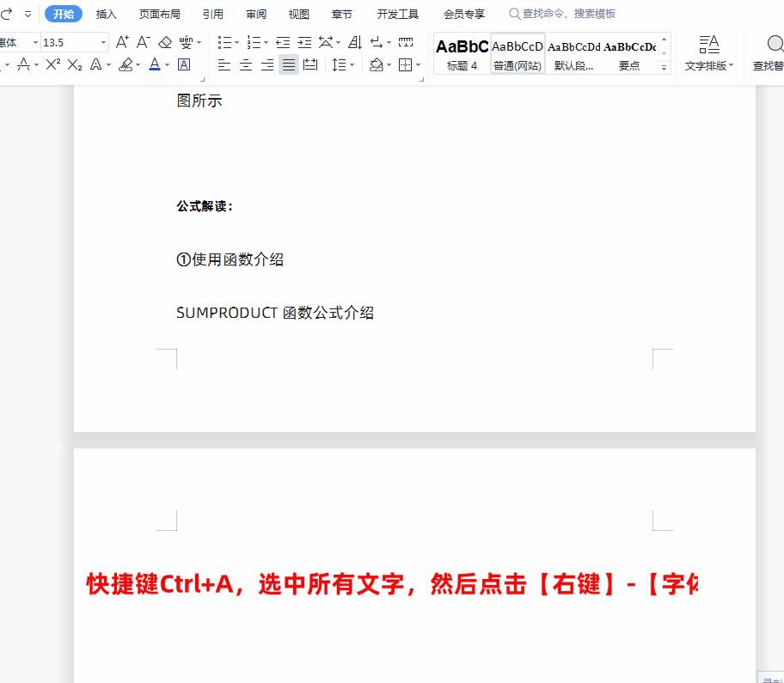Pick a color from the shading swatch
784x683 pixels.
click(x=377, y=64)
